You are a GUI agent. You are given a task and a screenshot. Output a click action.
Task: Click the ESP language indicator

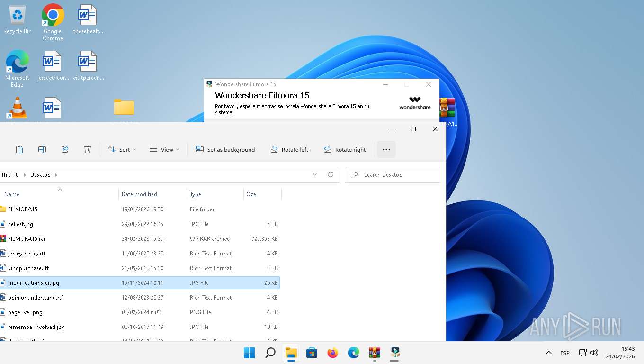(x=565, y=353)
